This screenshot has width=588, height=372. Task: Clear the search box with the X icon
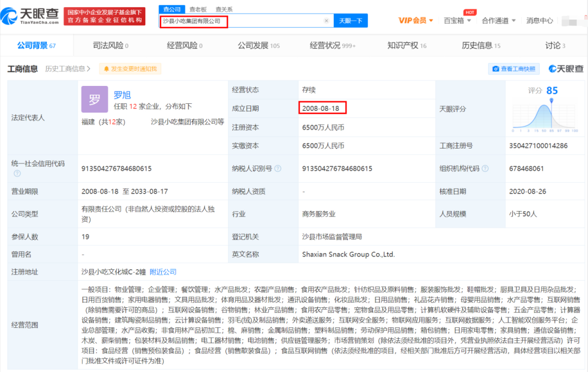[326, 21]
